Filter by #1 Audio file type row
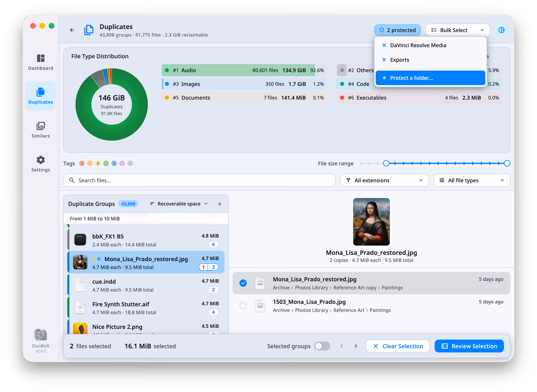This screenshot has height=392, width=537. coord(244,70)
